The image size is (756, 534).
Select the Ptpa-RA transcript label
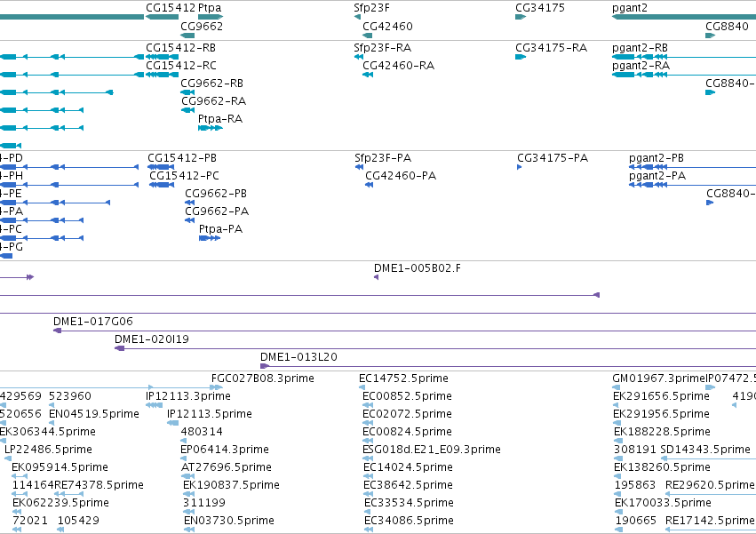(x=220, y=119)
